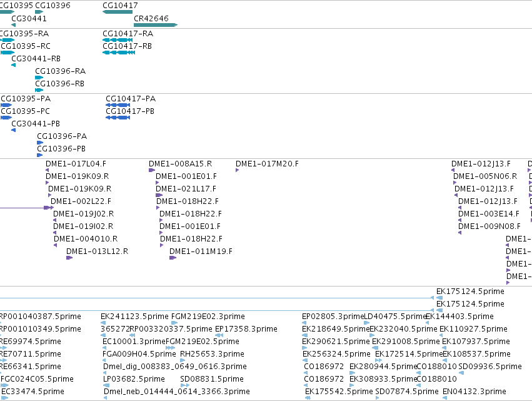Select EST label FGC024C05.5prime

pyautogui.click(x=37, y=379)
